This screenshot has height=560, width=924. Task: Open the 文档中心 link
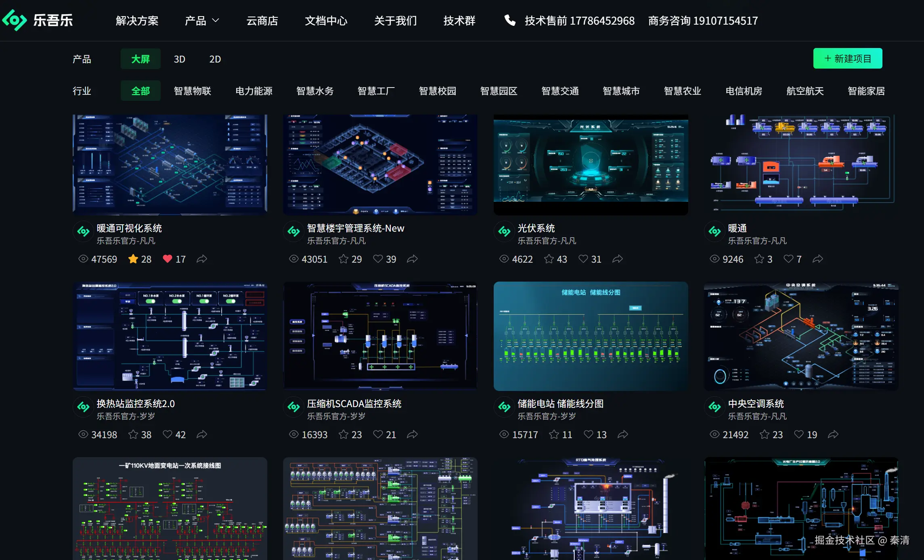[326, 21]
